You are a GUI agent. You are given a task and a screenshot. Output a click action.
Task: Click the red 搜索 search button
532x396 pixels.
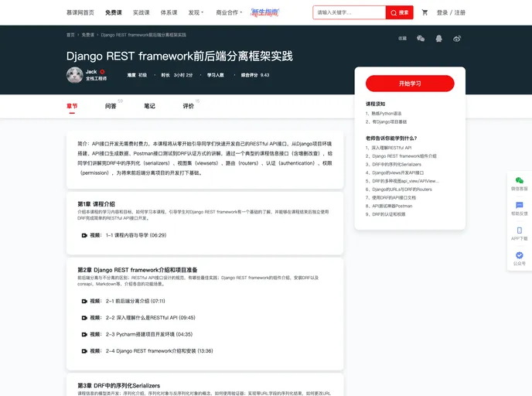click(x=400, y=12)
